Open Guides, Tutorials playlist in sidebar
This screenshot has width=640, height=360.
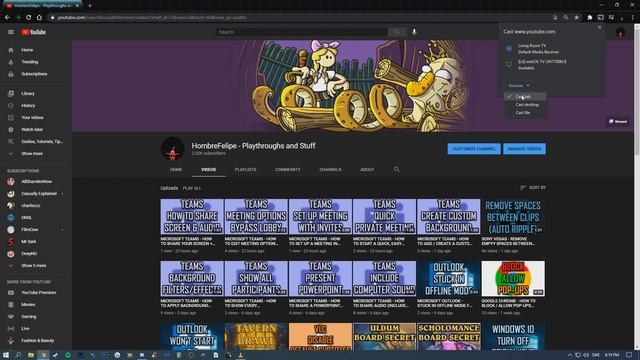pos(36,142)
